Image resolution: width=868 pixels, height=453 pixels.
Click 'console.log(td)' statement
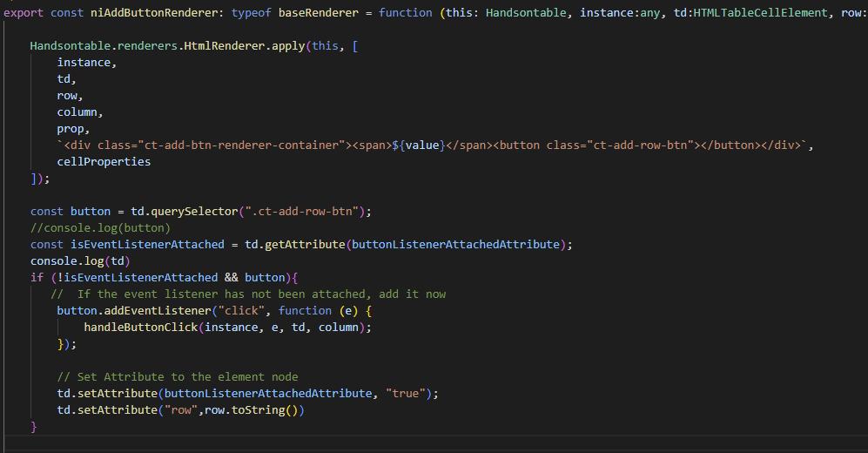pyautogui.click(x=80, y=261)
